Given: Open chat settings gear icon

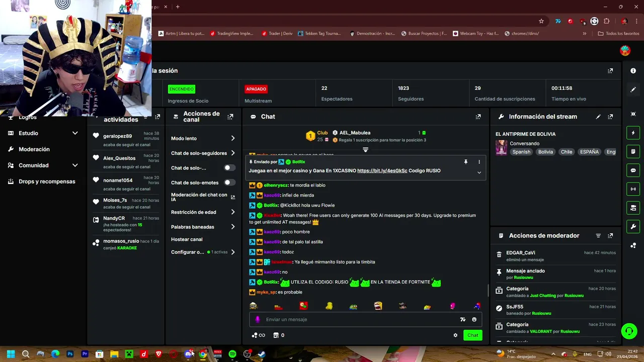Looking at the screenshot, I should click(x=455, y=335).
